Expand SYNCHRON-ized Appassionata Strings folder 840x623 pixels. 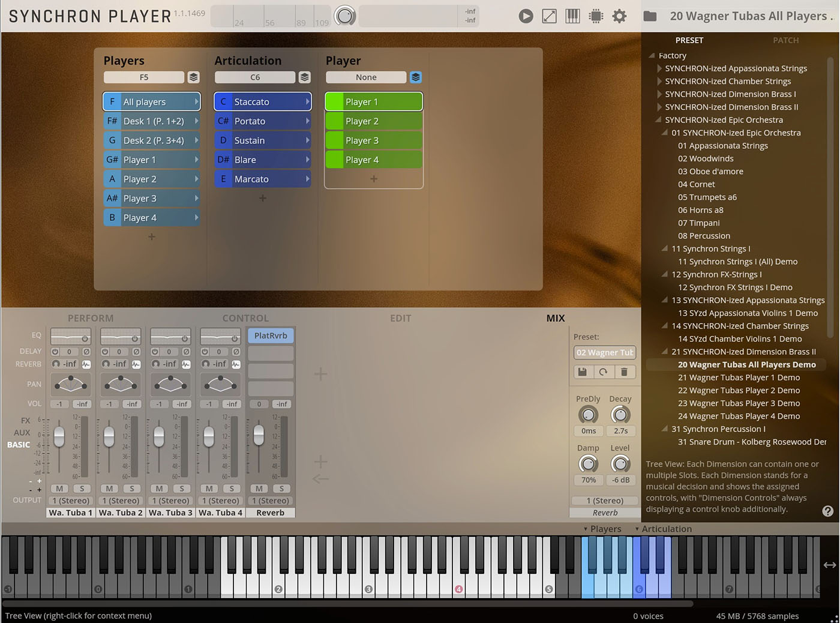(x=659, y=68)
